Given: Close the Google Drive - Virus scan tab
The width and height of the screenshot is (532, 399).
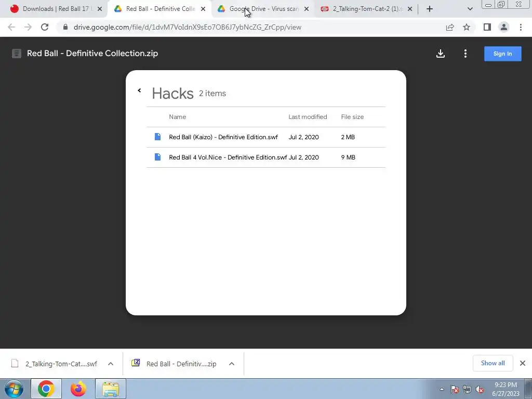Looking at the screenshot, I should pyautogui.click(x=307, y=9).
